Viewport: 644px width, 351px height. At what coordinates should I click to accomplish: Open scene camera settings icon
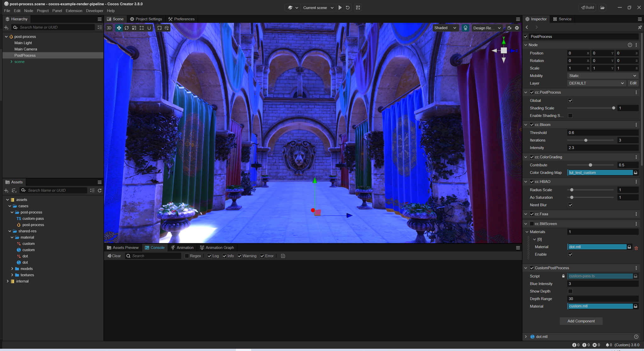coord(509,28)
